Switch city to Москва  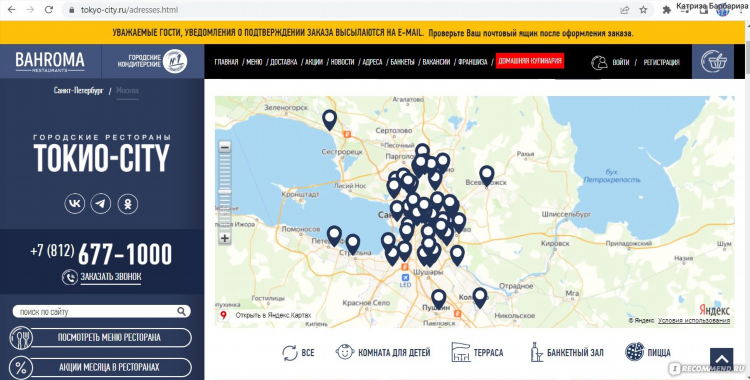pyautogui.click(x=127, y=90)
